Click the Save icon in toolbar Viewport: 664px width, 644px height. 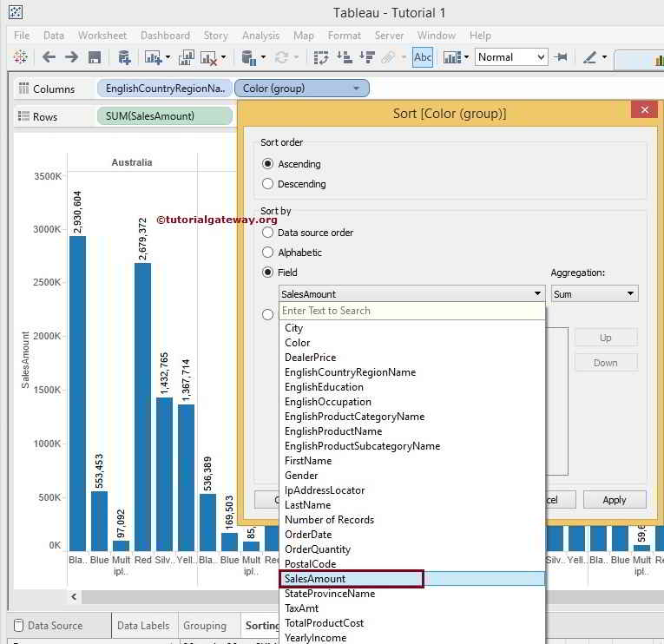[95, 57]
